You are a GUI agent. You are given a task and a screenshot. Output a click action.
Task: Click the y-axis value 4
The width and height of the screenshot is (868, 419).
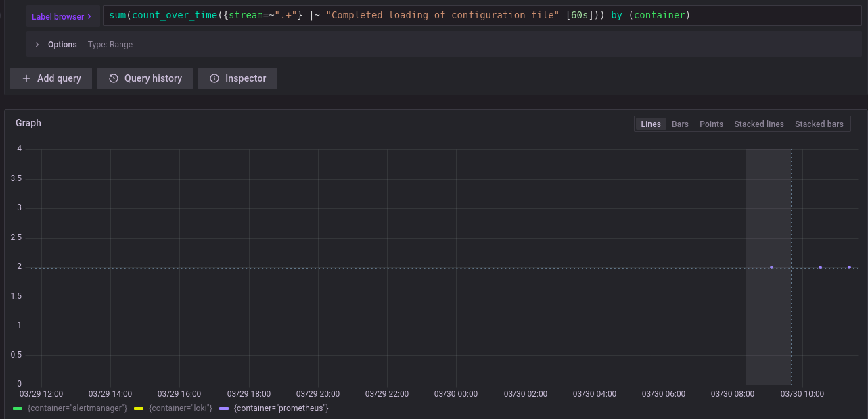click(x=19, y=149)
